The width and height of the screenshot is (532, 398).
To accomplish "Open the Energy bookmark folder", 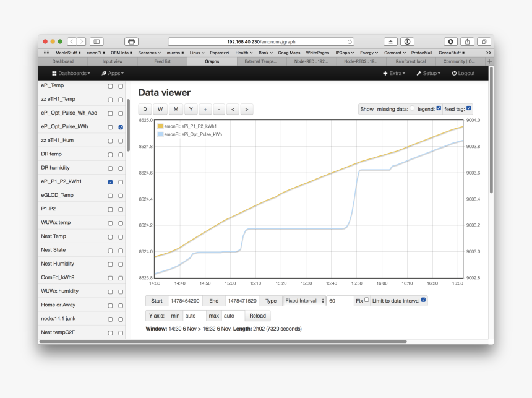I will tap(369, 53).
